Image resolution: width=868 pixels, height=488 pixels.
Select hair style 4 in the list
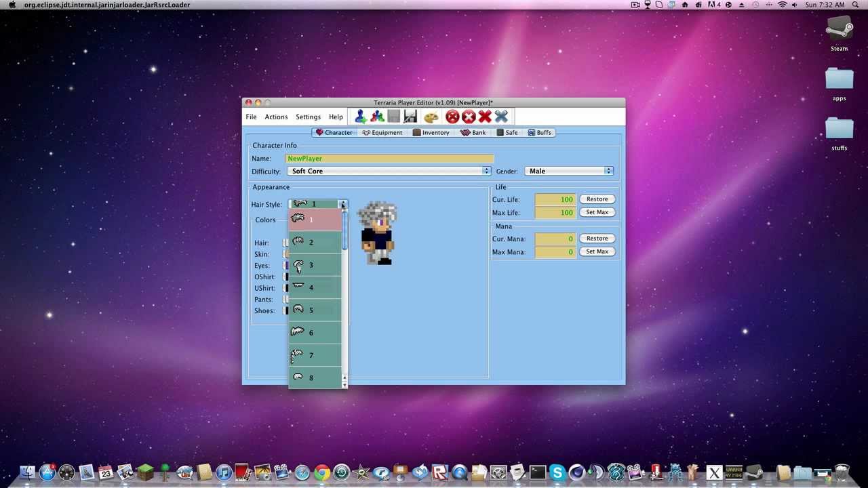[315, 287]
